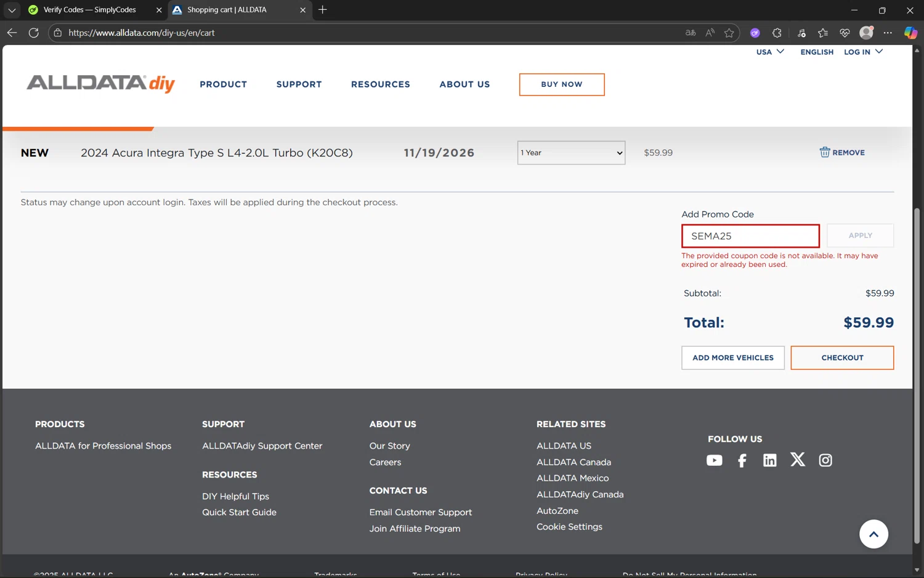
Task: Remove the Acura Integra from cart
Action: [841, 152]
